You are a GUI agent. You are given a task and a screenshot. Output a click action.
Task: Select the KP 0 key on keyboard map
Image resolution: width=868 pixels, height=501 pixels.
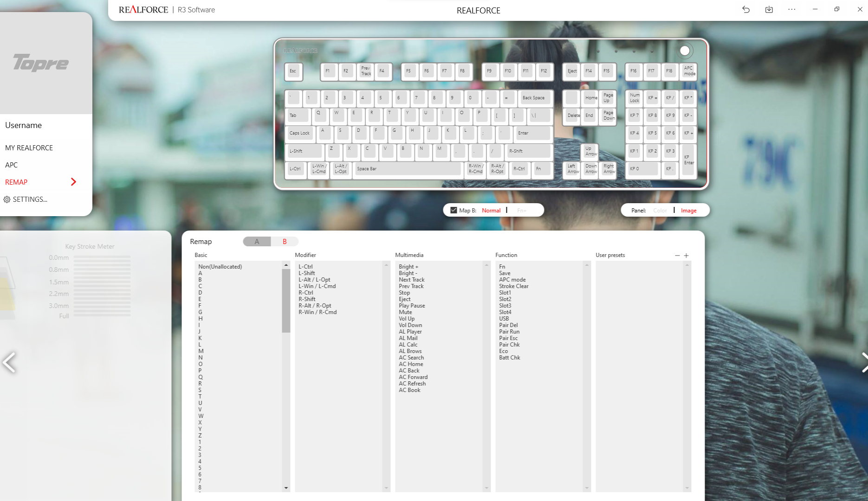pyautogui.click(x=643, y=169)
